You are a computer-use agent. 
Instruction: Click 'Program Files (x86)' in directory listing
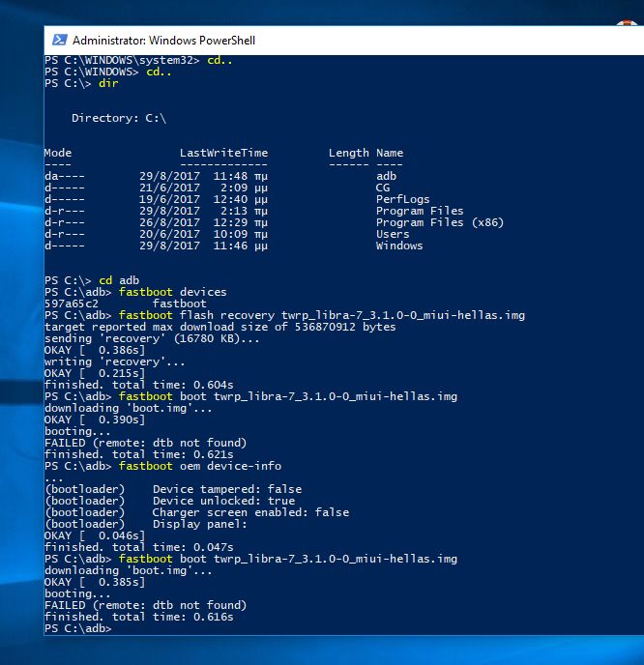(439, 222)
